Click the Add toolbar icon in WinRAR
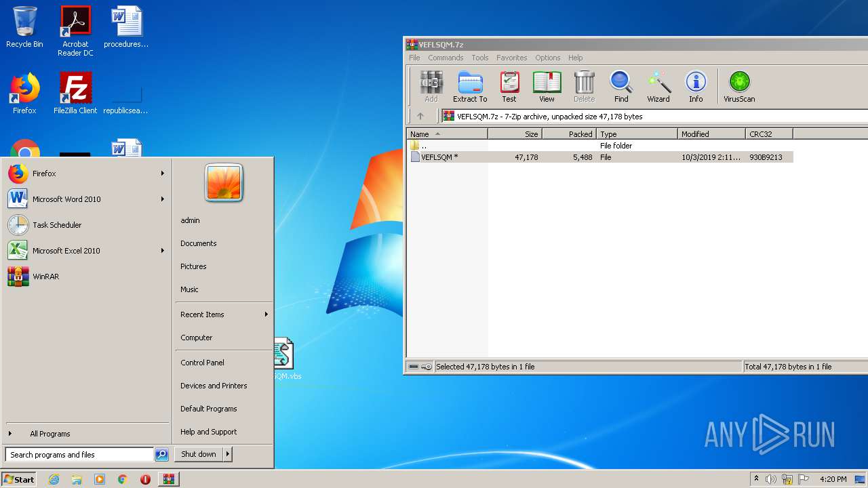 pos(431,87)
